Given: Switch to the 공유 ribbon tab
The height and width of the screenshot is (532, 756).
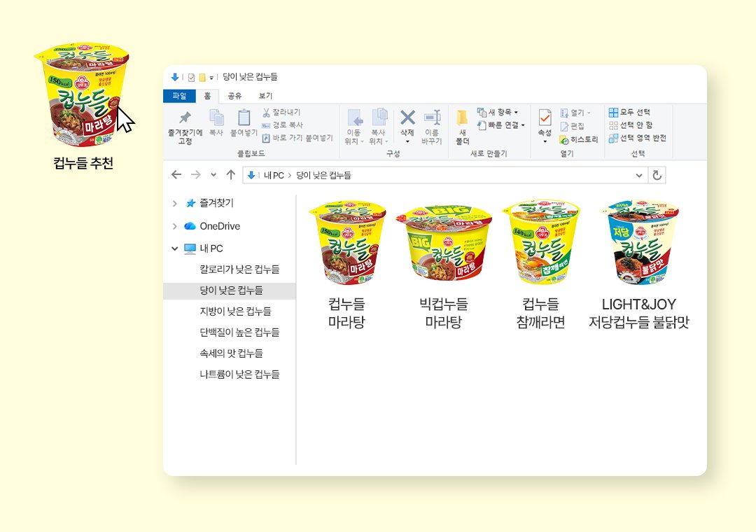Looking at the screenshot, I should 234,96.
